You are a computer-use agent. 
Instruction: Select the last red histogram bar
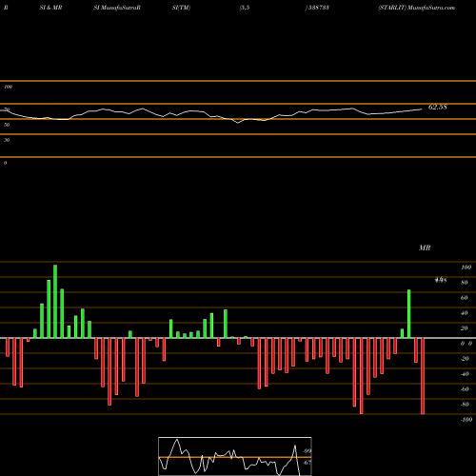[x=423, y=376]
